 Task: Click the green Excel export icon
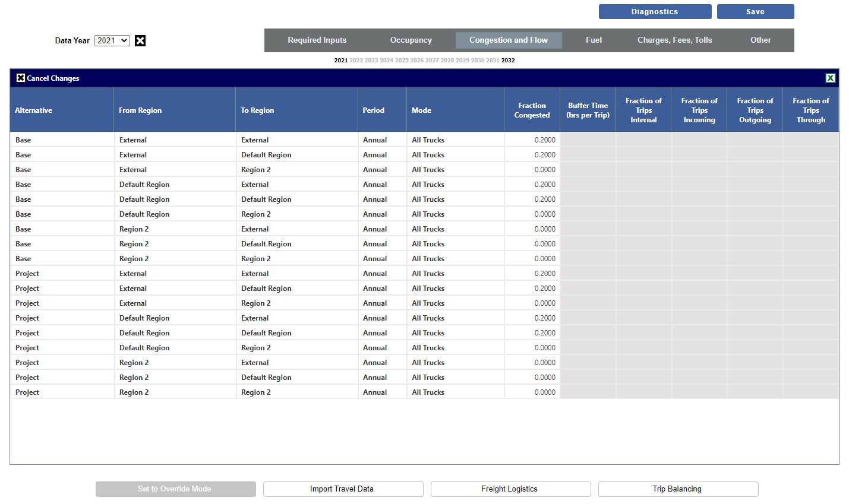tap(830, 78)
